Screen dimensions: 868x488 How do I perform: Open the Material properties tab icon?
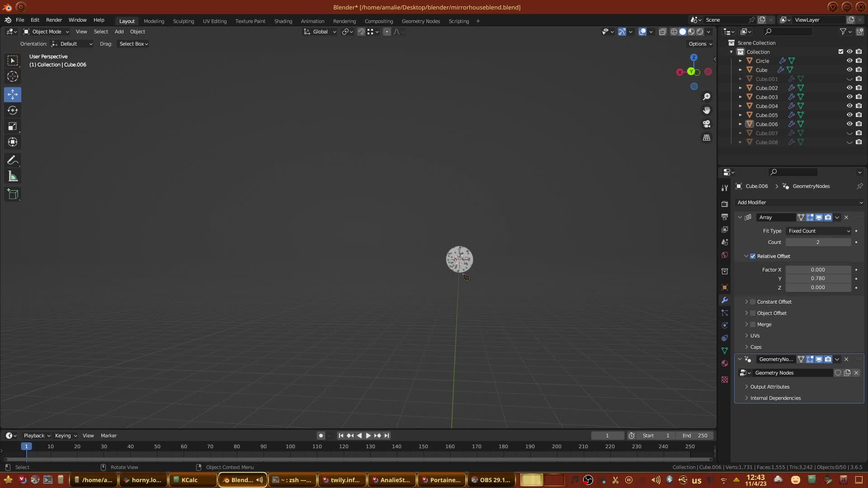pyautogui.click(x=725, y=363)
